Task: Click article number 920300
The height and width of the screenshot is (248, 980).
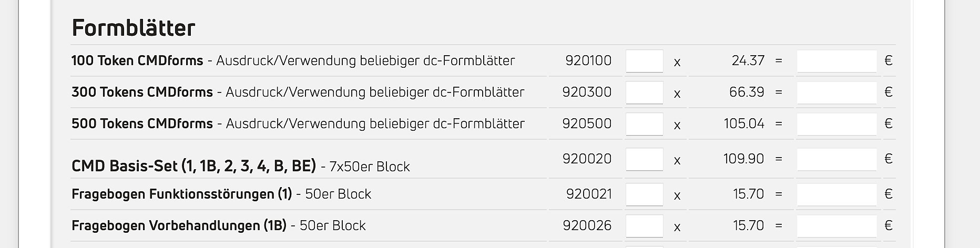Action: 587,92
